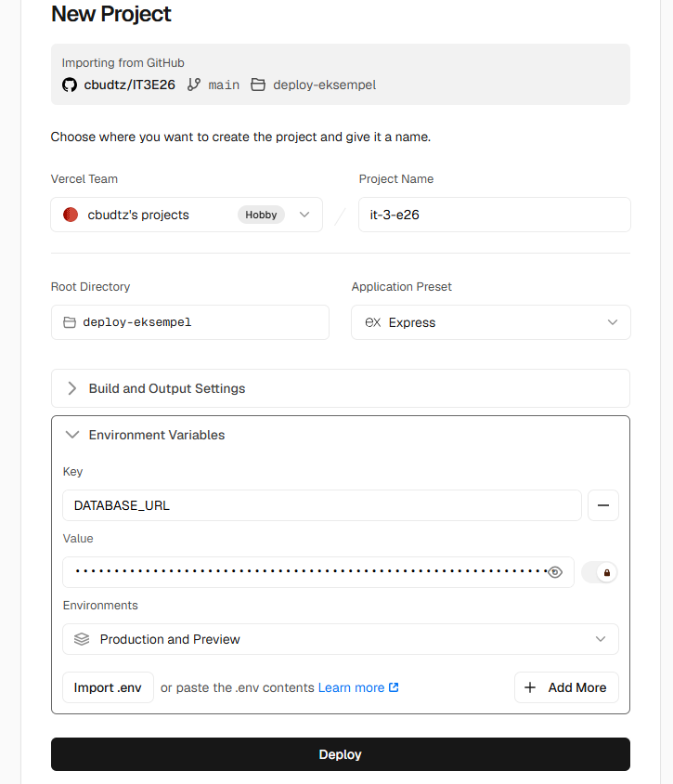Screen dimensions: 673x784
Task: Click the folder icon in Root Directory field
Action: tap(70, 322)
